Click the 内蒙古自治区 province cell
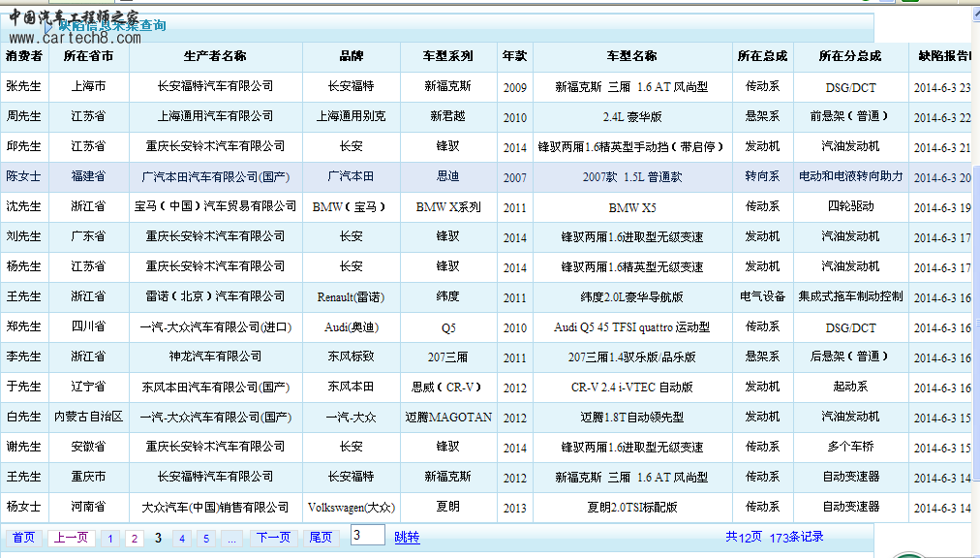 (89, 418)
